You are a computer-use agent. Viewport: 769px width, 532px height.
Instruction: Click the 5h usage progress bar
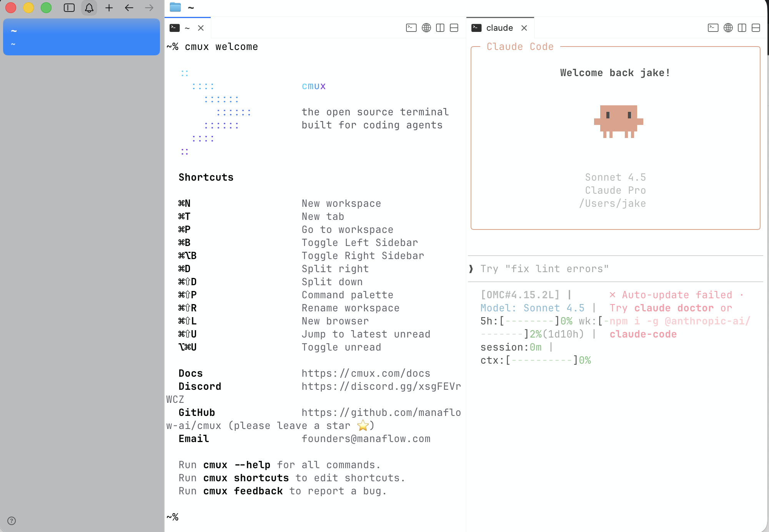click(529, 321)
